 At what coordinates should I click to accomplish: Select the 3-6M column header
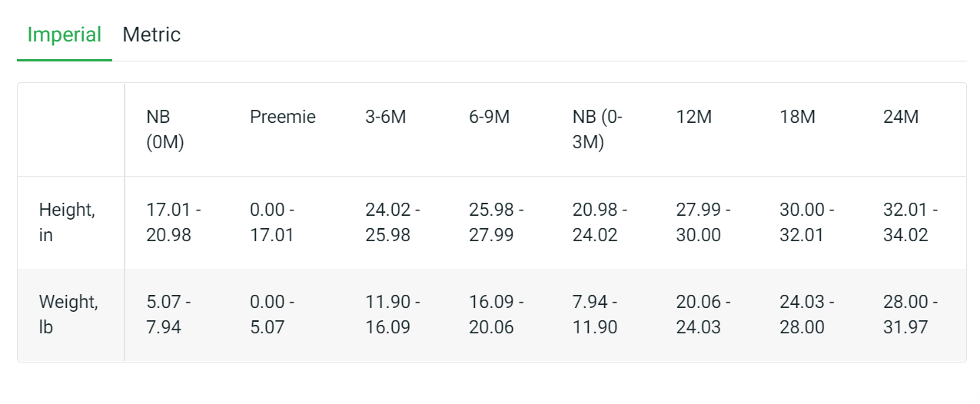(386, 118)
